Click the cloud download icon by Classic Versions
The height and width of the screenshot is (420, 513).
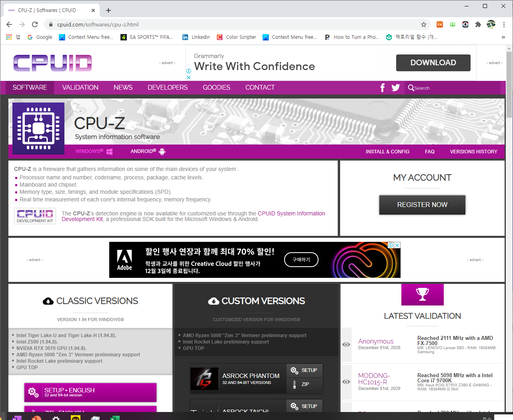pyautogui.click(x=48, y=301)
